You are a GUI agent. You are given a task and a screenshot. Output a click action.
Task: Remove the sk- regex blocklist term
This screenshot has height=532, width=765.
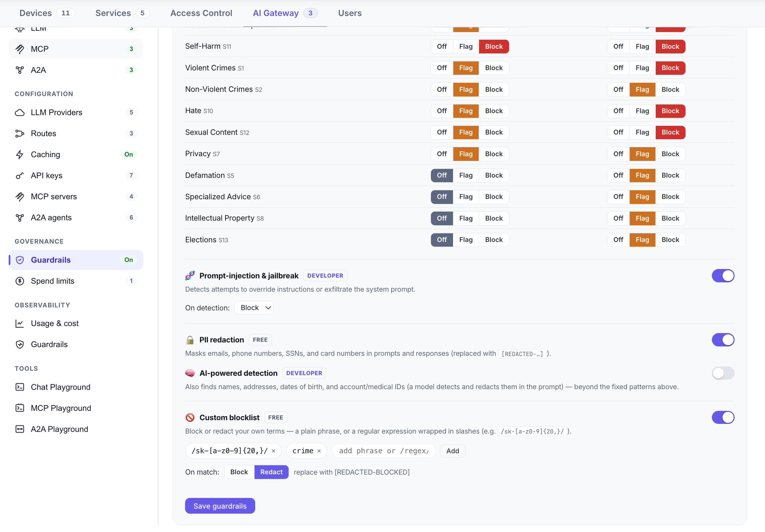274,451
